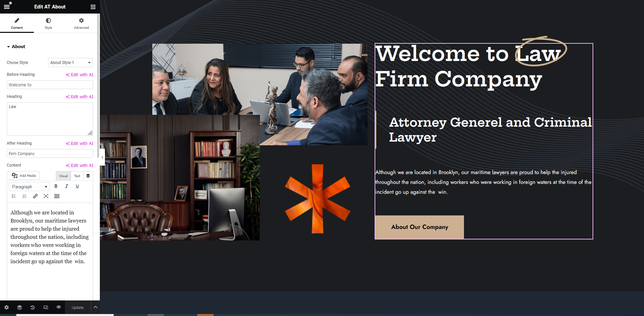Toggle distraction-free fullscreen editor mode
The height and width of the screenshot is (316, 644).
46,196
